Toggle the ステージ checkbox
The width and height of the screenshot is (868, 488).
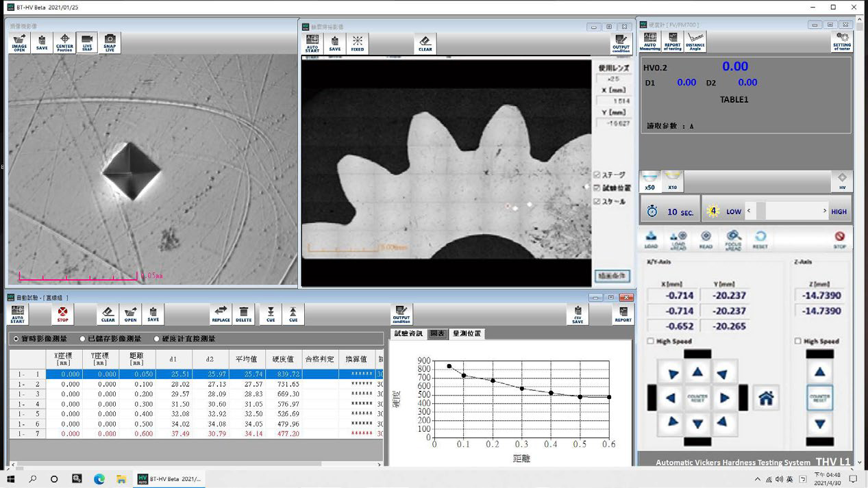point(597,175)
